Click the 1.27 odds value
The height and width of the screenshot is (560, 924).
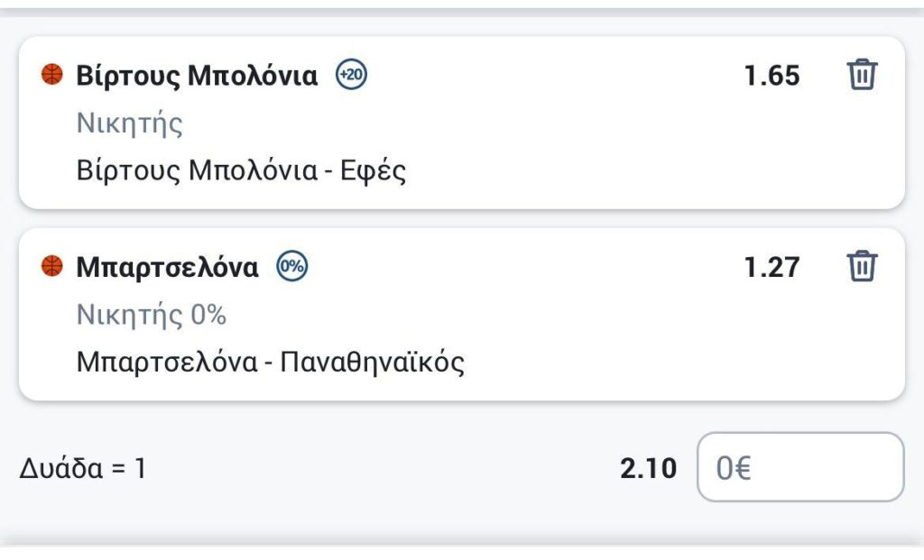[x=772, y=267]
